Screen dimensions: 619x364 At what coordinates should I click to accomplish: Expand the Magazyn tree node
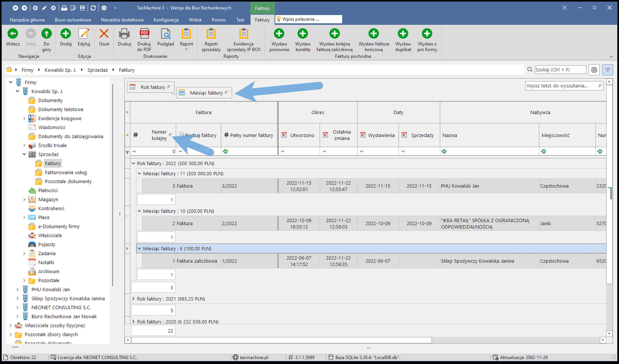click(24, 199)
